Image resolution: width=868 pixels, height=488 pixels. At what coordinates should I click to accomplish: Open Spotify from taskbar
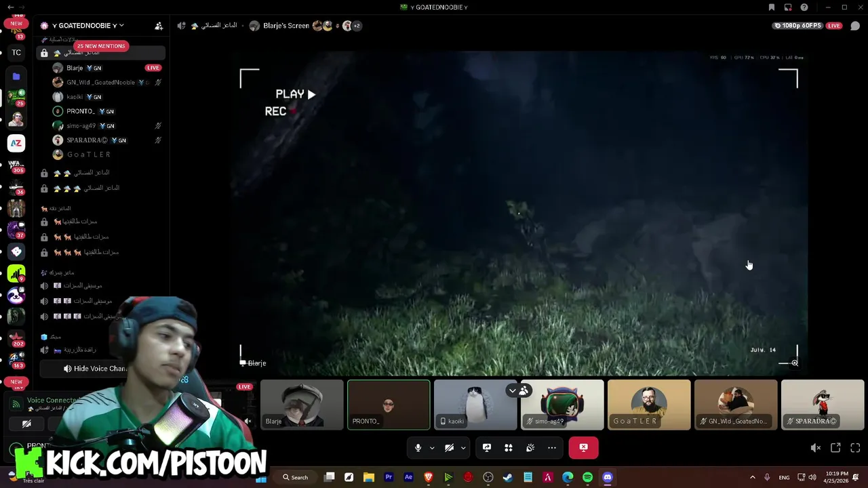587,477
